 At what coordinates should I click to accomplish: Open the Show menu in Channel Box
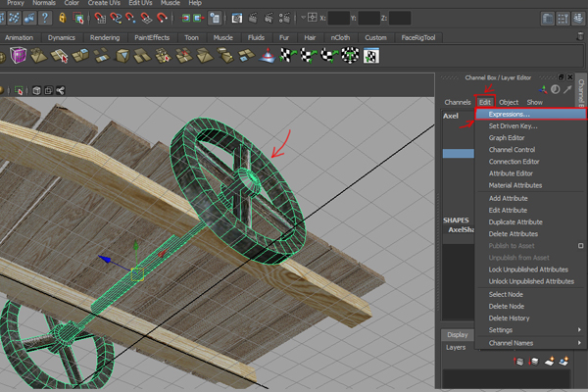535,102
